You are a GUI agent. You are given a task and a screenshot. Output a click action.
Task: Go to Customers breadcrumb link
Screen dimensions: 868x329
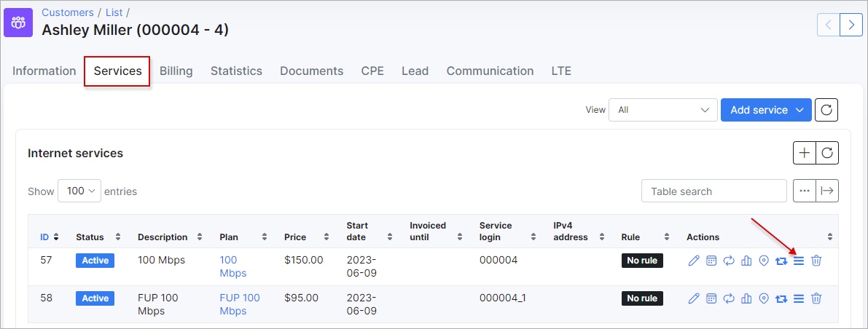(68, 12)
